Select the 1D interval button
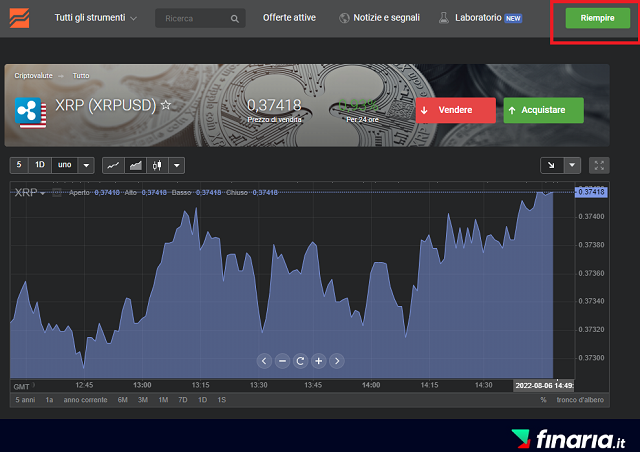The image size is (640, 452). point(40,165)
